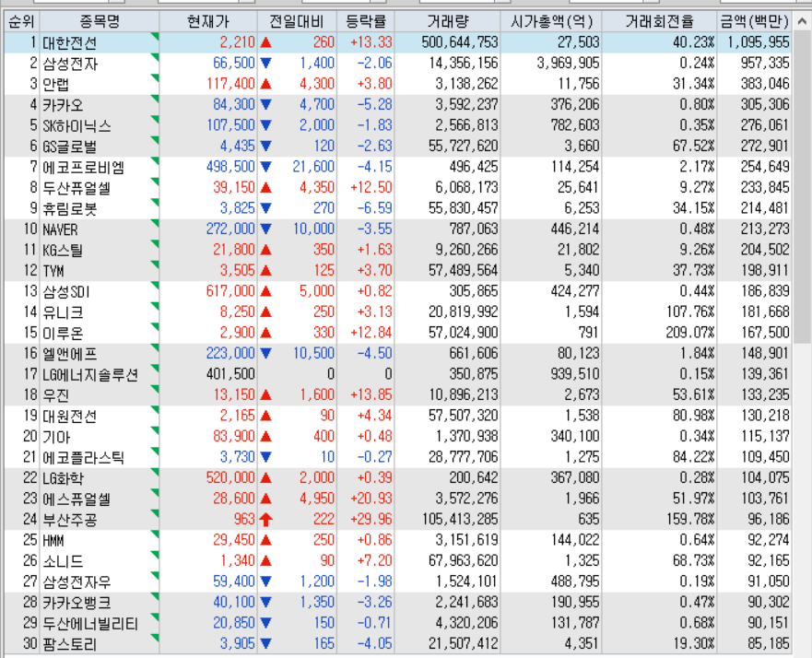Image resolution: width=812 pixels, height=658 pixels.
Task: Click 부산주공 upper-limit arrow icon
Action: point(266,519)
